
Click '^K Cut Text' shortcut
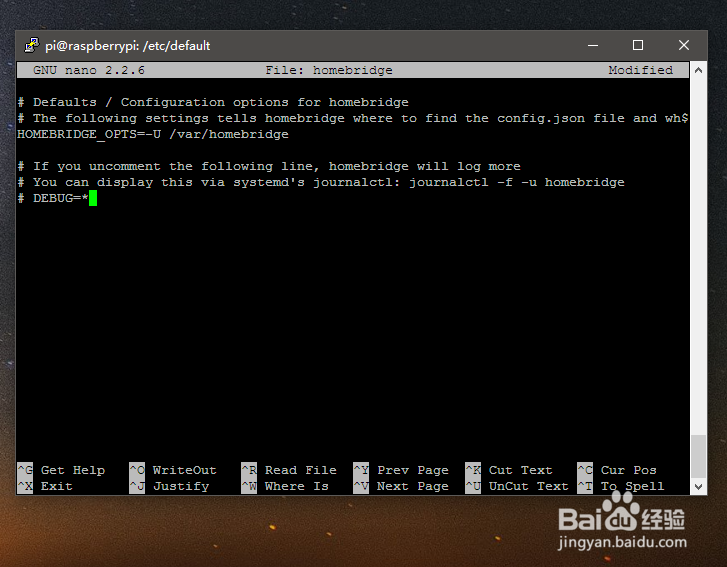[x=509, y=470]
